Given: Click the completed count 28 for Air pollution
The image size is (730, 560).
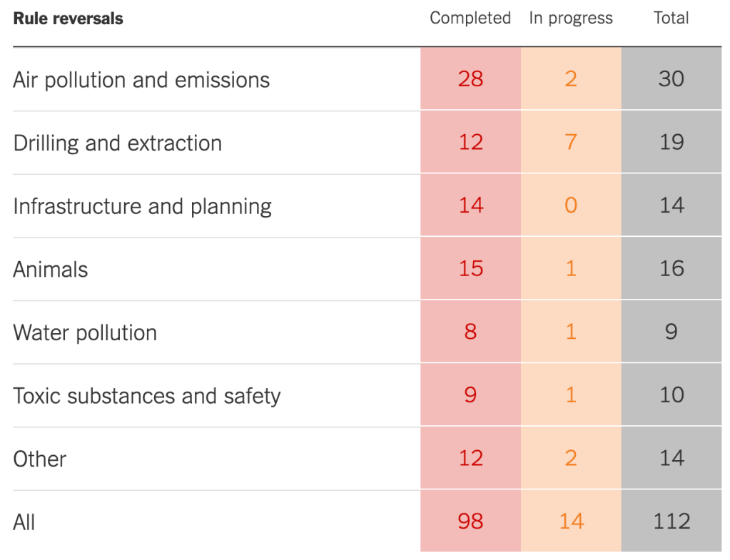Looking at the screenshot, I should 471,79.
